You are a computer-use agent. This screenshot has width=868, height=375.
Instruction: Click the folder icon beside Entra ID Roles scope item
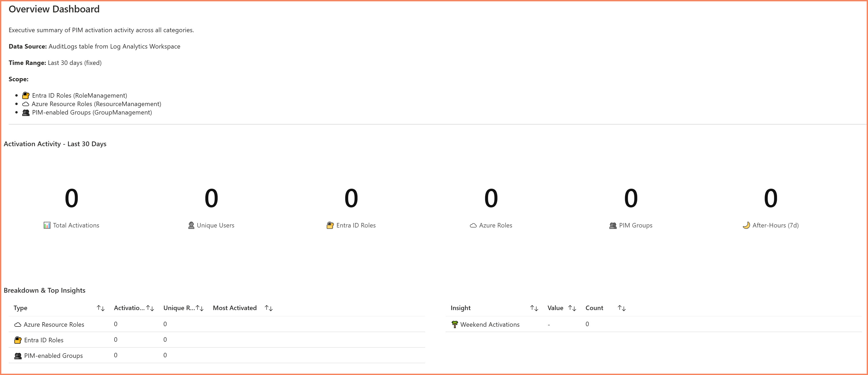pyautogui.click(x=25, y=95)
